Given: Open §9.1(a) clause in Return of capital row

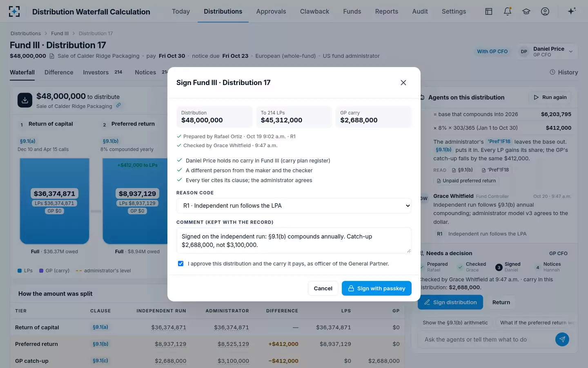Looking at the screenshot, I should pyautogui.click(x=100, y=327).
